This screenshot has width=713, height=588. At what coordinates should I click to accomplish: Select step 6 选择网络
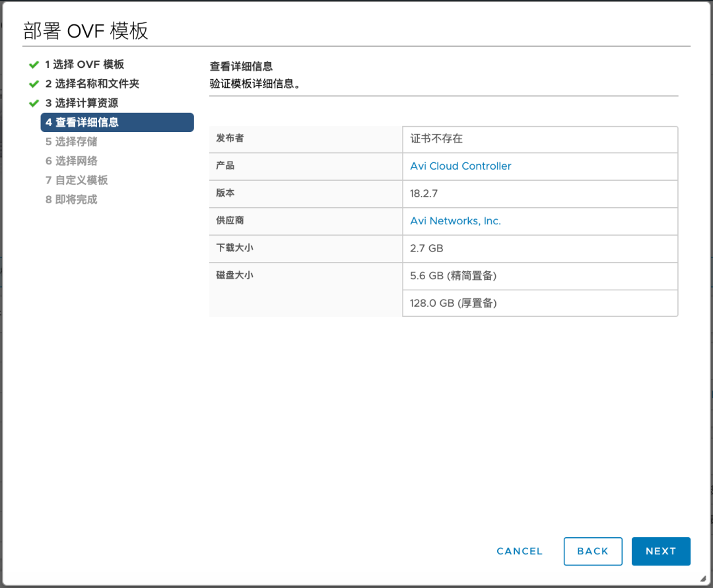71,161
